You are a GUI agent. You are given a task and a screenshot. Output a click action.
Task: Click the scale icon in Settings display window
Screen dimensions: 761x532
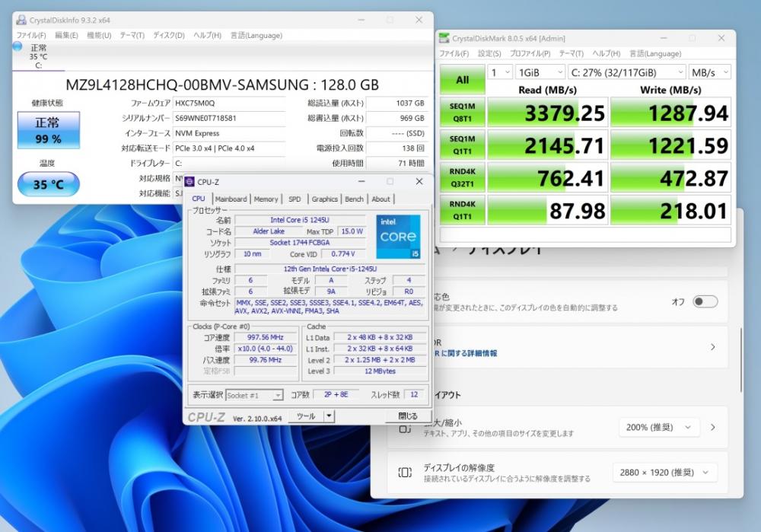click(405, 428)
